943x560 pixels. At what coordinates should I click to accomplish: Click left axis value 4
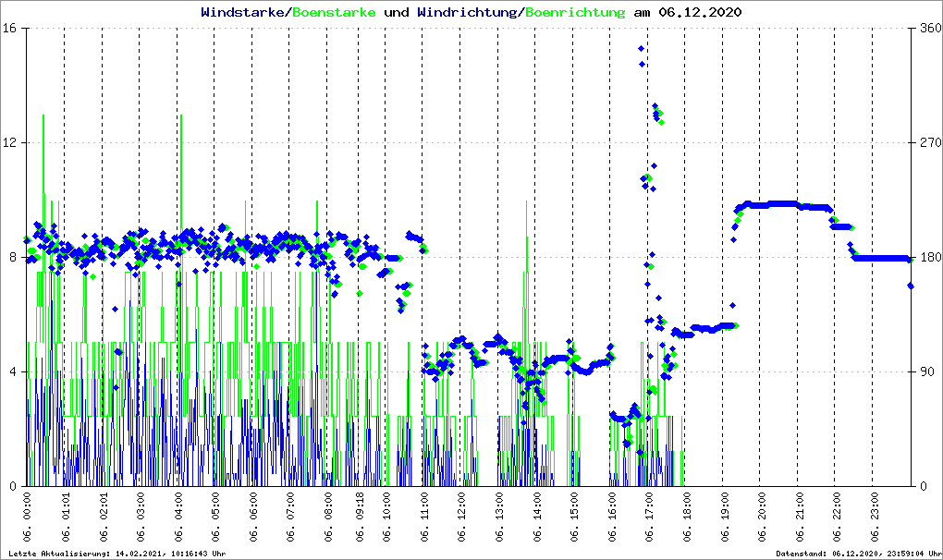click(x=13, y=371)
